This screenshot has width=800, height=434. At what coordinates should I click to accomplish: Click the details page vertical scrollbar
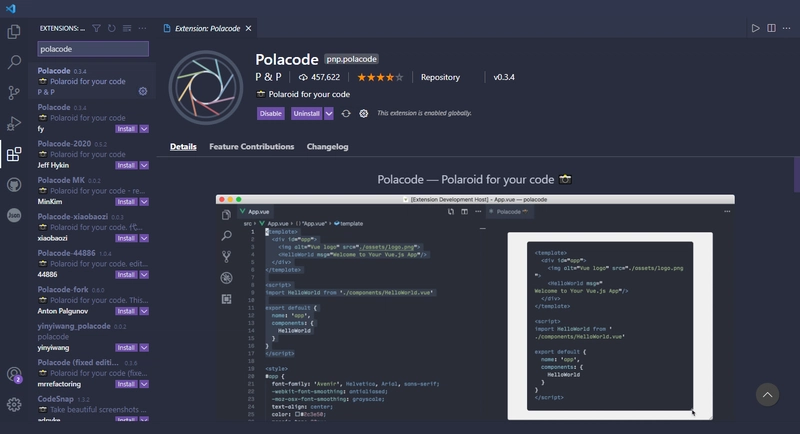coord(797,174)
